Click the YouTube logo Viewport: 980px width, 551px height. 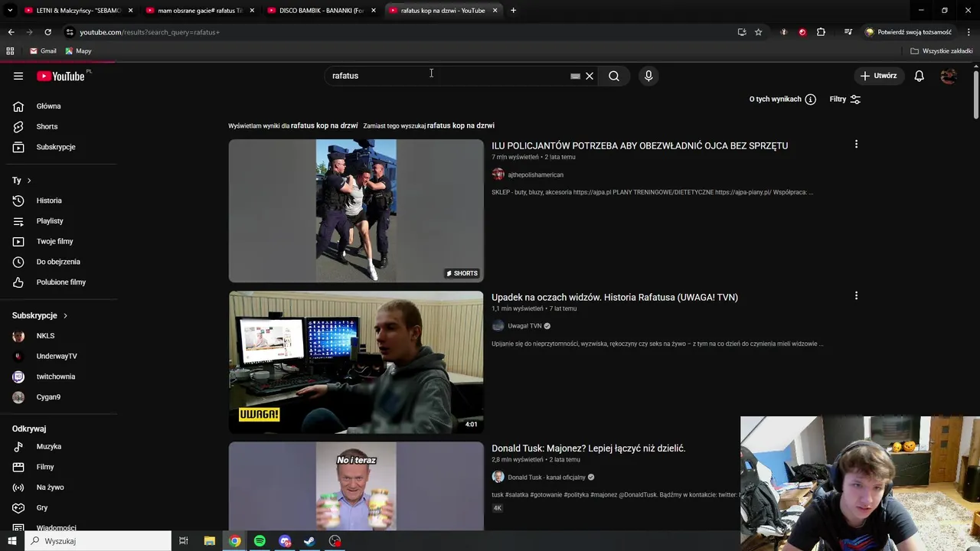pyautogui.click(x=60, y=76)
